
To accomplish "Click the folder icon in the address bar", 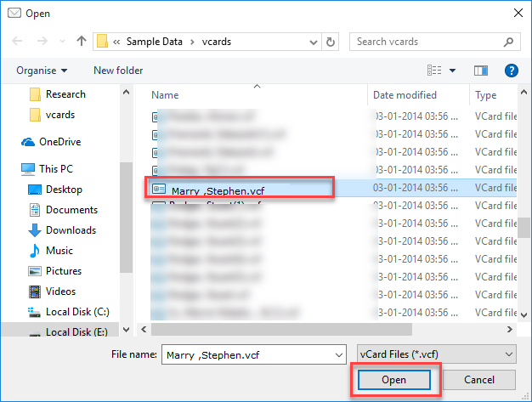I will point(102,42).
